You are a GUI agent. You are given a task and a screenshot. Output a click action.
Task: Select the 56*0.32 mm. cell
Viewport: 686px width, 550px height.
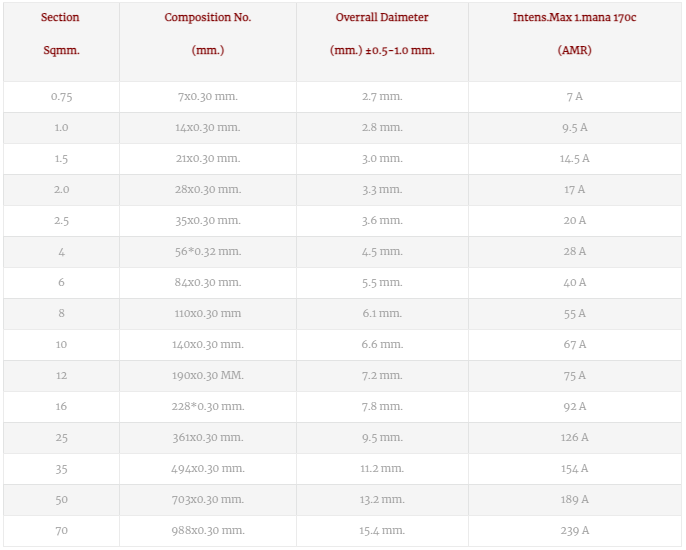[x=208, y=252]
